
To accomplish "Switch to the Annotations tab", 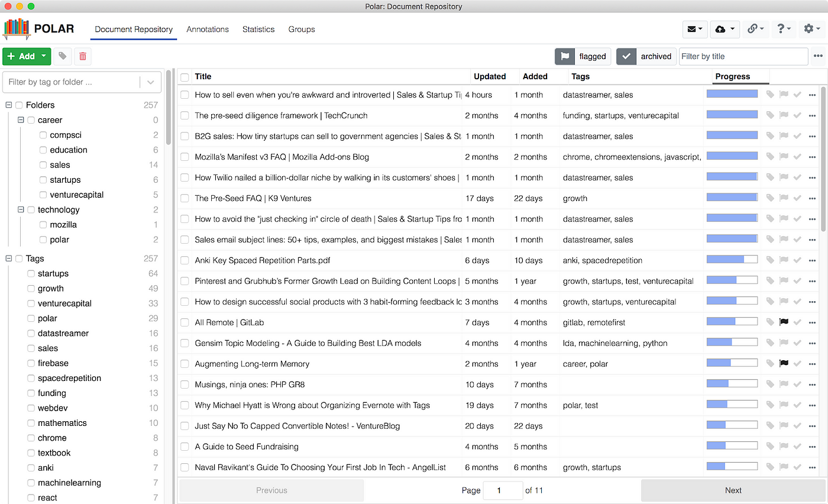I will click(x=208, y=29).
